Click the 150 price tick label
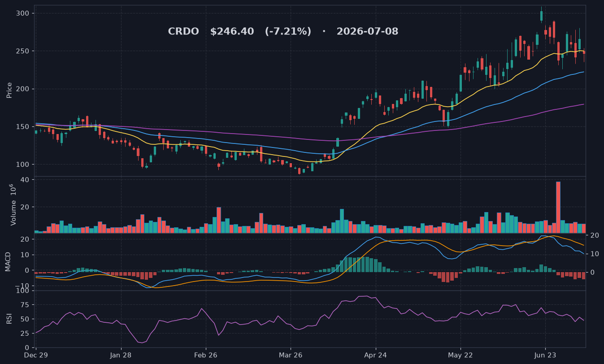The height and width of the screenshot is (364, 604). coord(23,127)
